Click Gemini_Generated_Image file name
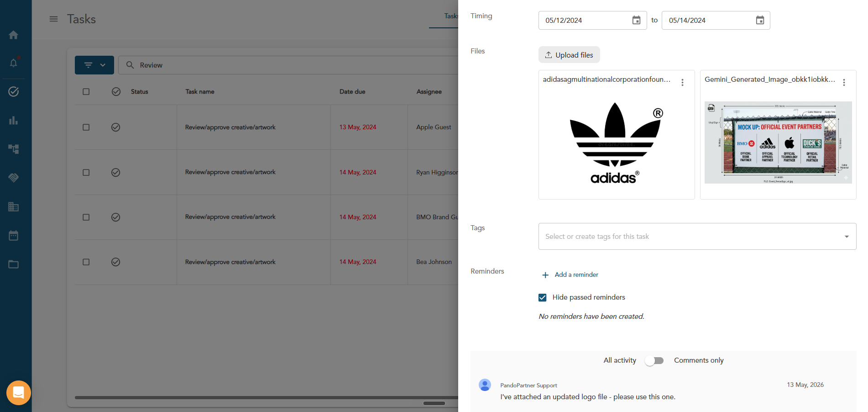This screenshot has height=412, width=868. tap(770, 79)
